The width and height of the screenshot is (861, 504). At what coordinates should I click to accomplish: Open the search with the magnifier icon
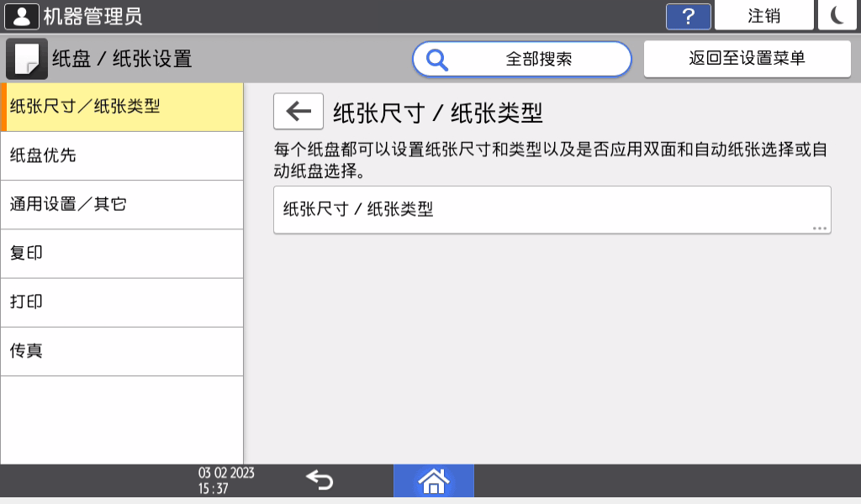(437, 59)
